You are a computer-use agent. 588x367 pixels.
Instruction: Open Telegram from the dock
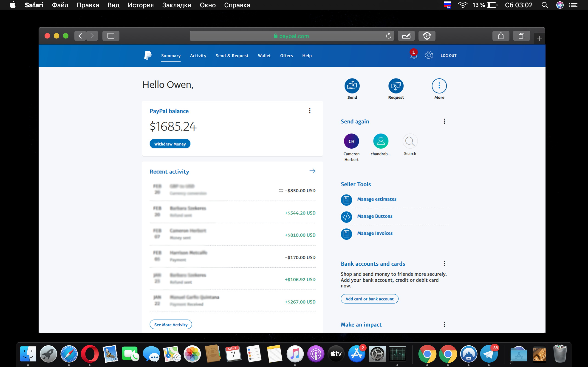point(489,354)
